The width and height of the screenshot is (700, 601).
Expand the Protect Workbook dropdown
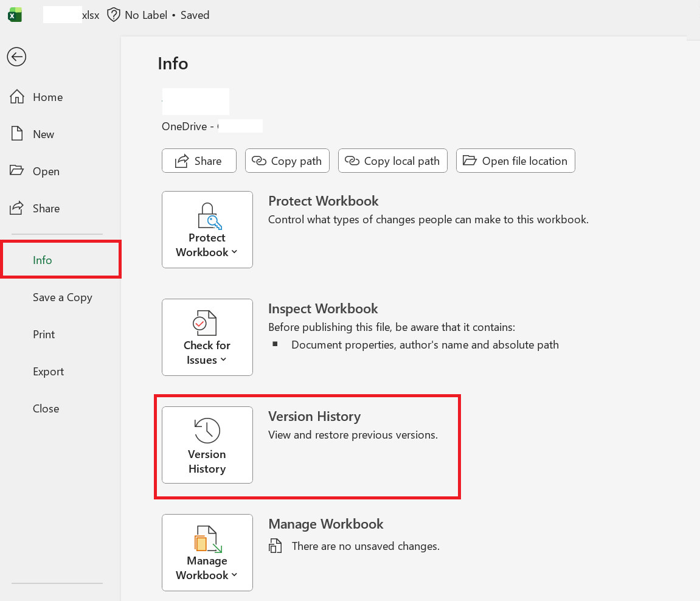207,229
